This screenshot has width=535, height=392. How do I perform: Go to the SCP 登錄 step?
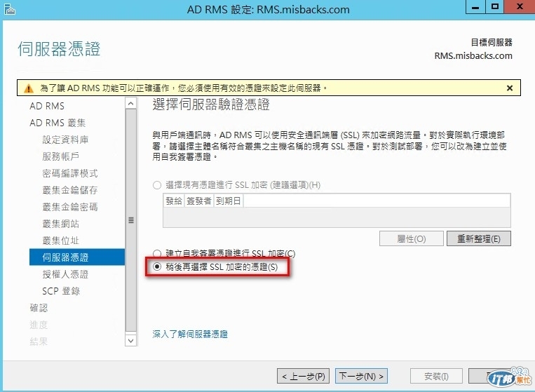pyautogui.click(x=61, y=291)
